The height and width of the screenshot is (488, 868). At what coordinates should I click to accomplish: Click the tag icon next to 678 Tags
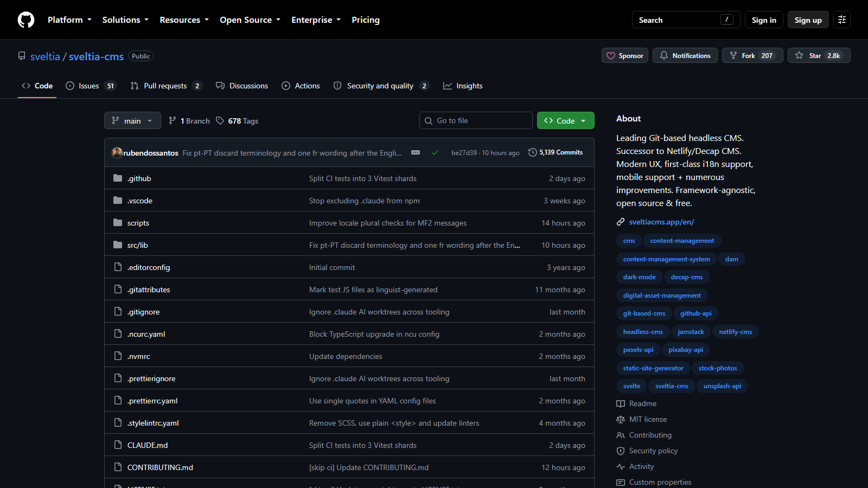point(220,120)
